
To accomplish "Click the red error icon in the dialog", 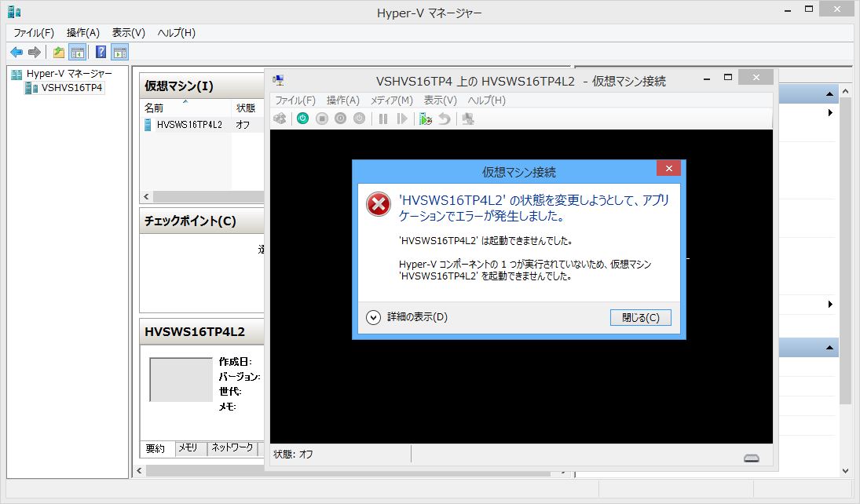I will (379, 204).
